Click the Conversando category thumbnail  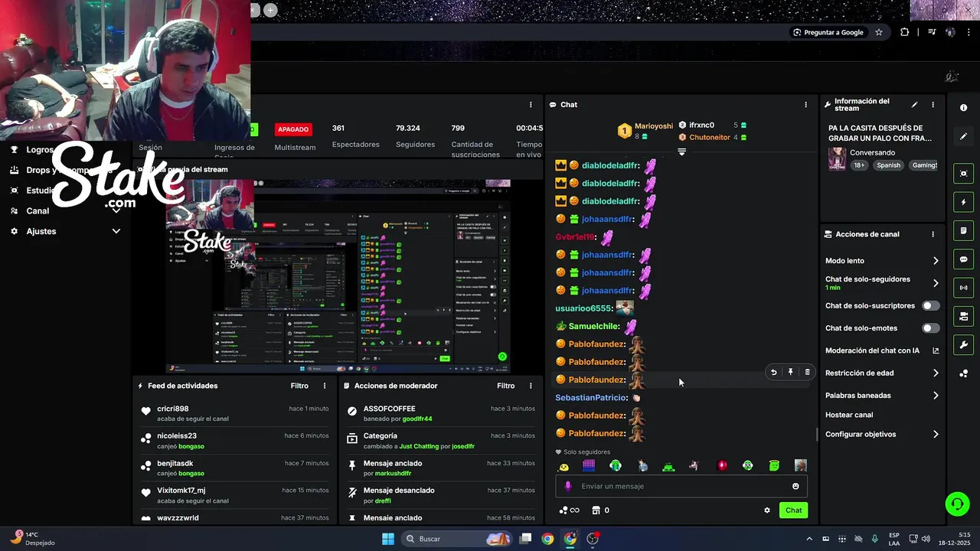point(837,158)
